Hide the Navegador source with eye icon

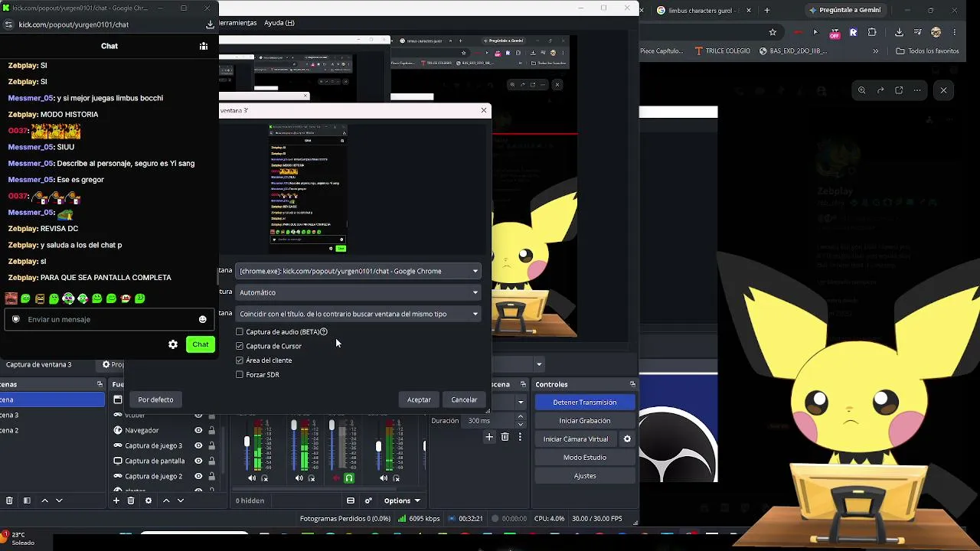(x=198, y=430)
